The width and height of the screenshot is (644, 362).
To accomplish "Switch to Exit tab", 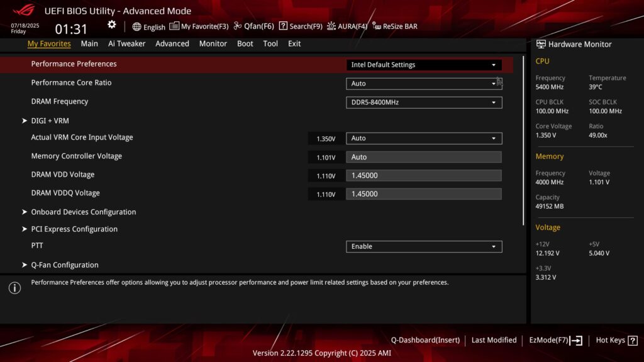I will pyautogui.click(x=294, y=43).
